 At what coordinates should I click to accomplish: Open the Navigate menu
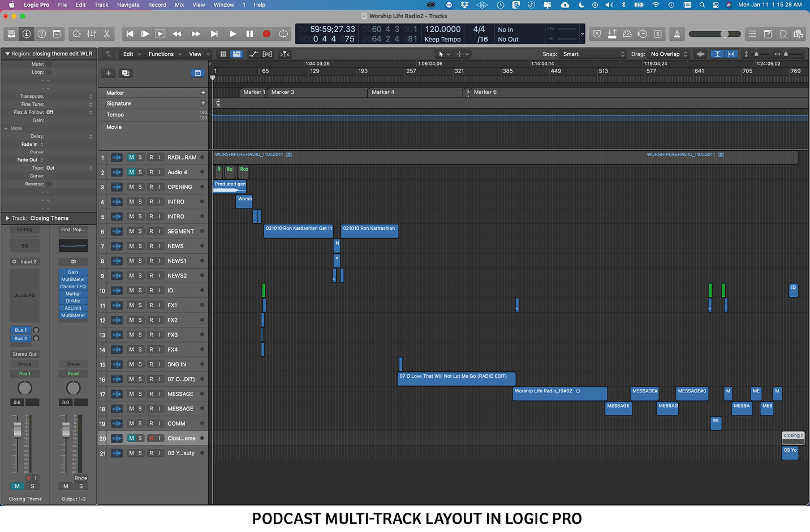click(x=128, y=5)
